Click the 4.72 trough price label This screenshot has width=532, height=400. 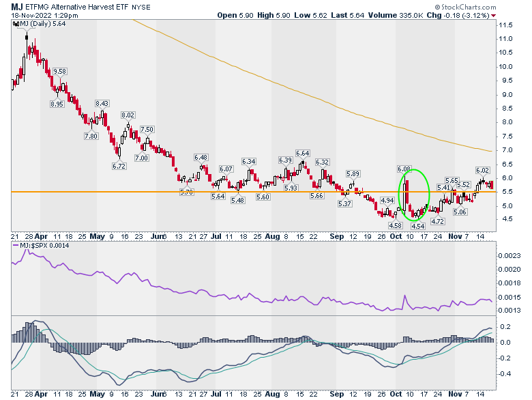438,221
